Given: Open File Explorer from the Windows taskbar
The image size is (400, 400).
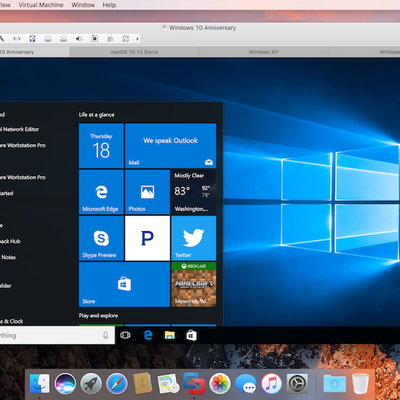Looking at the screenshot, I should tap(170, 335).
